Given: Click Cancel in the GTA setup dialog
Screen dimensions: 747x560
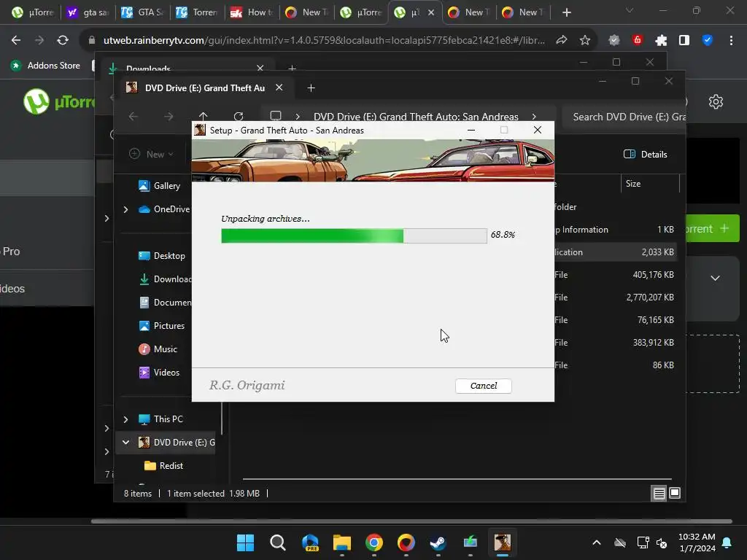Looking at the screenshot, I should (483, 386).
